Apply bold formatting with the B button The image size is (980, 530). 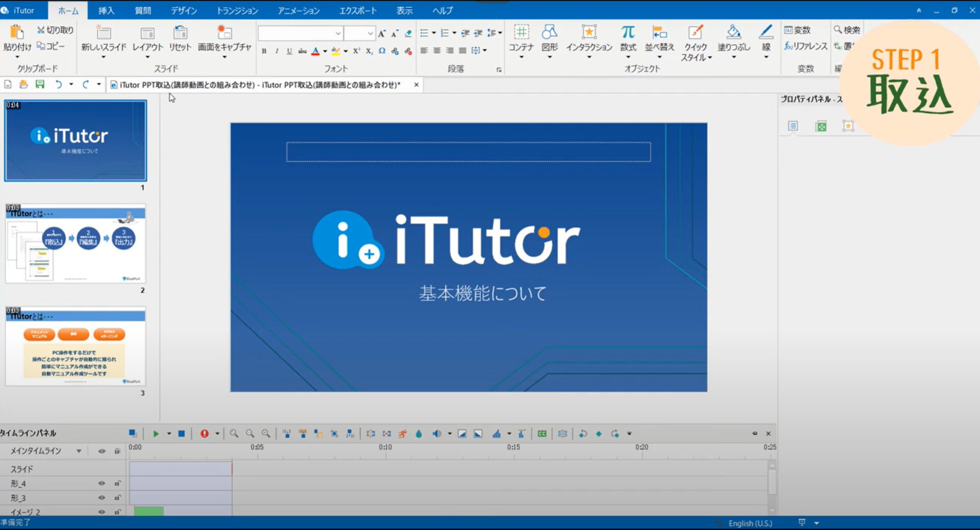(x=263, y=51)
